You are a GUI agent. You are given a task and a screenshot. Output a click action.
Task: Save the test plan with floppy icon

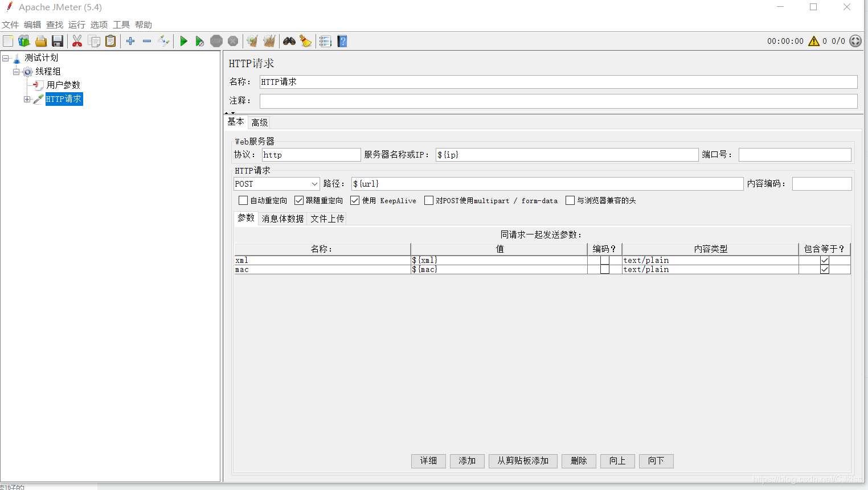click(58, 41)
